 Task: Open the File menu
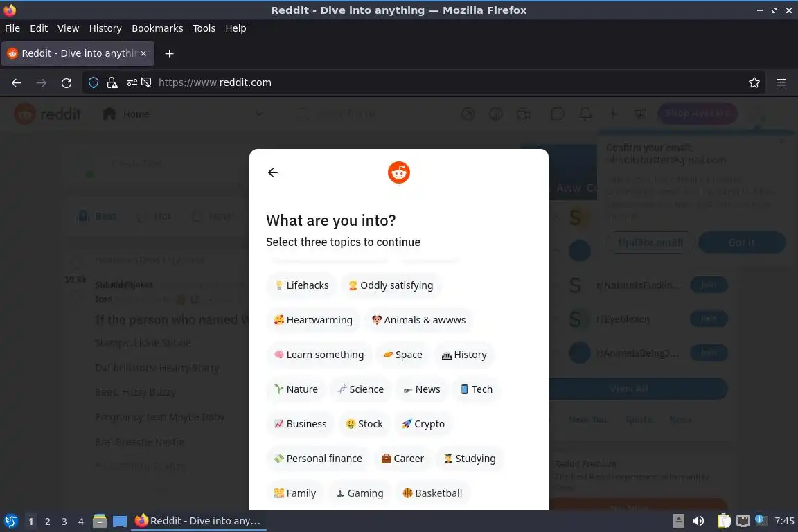click(x=12, y=28)
